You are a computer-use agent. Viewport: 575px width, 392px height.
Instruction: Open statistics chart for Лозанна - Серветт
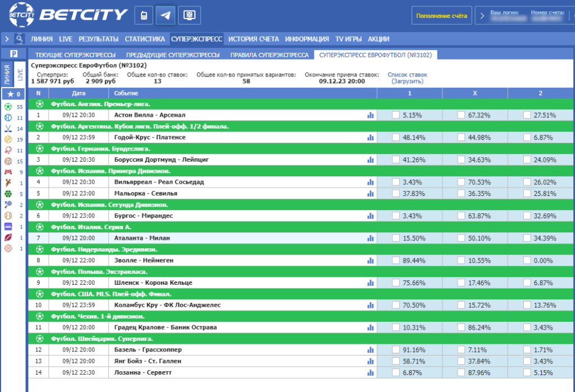pyautogui.click(x=371, y=372)
